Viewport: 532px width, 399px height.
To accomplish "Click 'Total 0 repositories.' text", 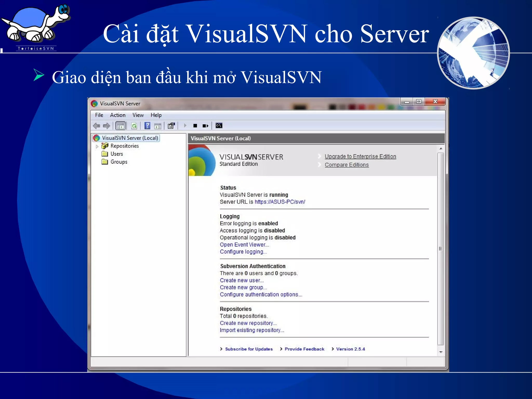I will coord(244,316).
